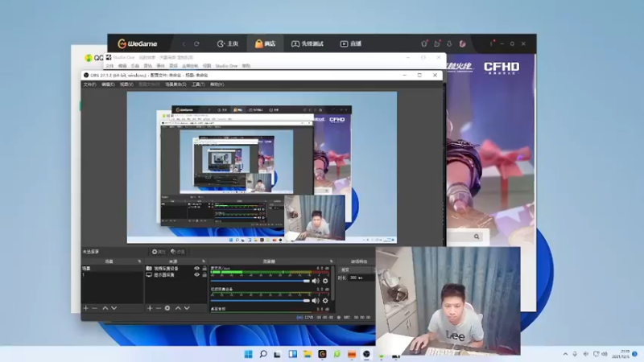Adjust first mixer channel volume slider
This screenshot has height=362, width=644.
coord(260,281)
